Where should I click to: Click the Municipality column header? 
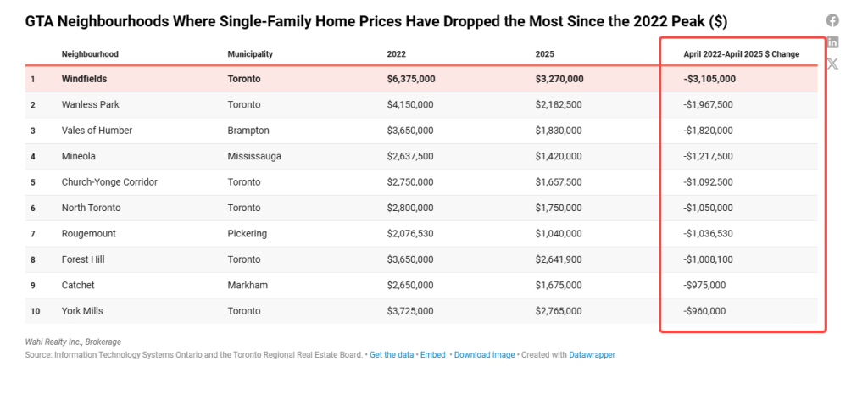(x=250, y=54)
